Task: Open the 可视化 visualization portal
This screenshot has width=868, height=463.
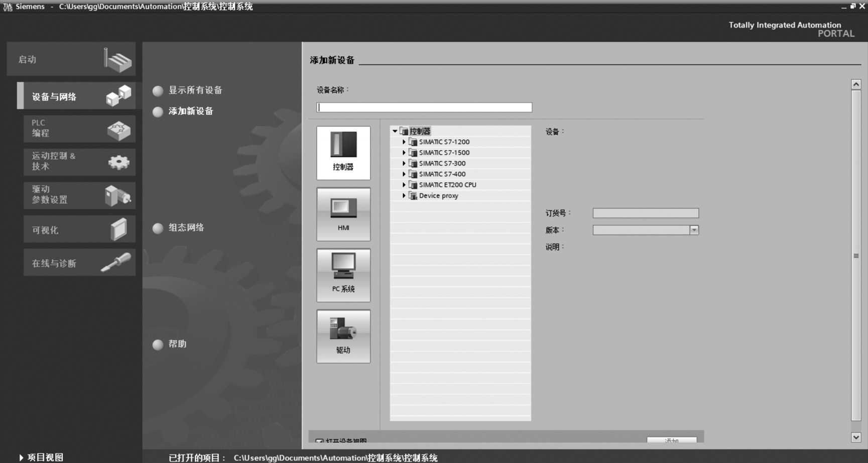Action: pyautogui.click(x=79, y=229)
